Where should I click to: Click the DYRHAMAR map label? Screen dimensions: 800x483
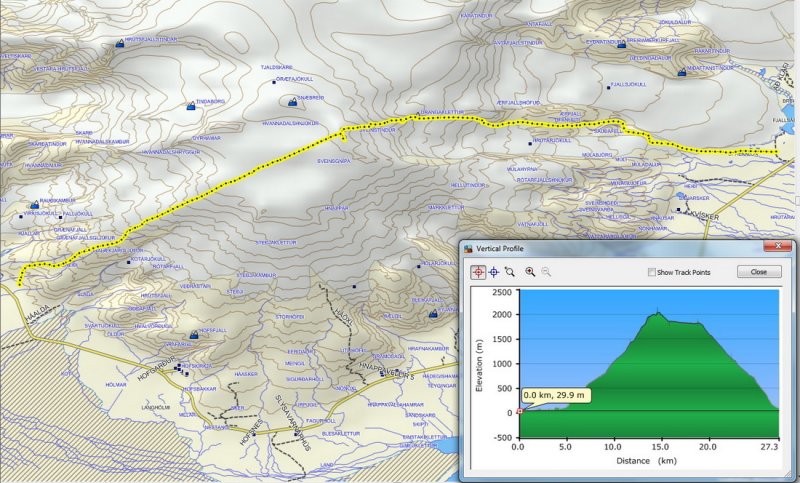206,138
